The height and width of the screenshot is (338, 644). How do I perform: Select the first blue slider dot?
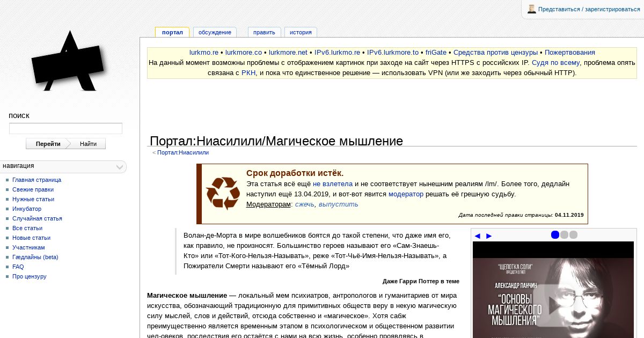(x=555, y=234)
